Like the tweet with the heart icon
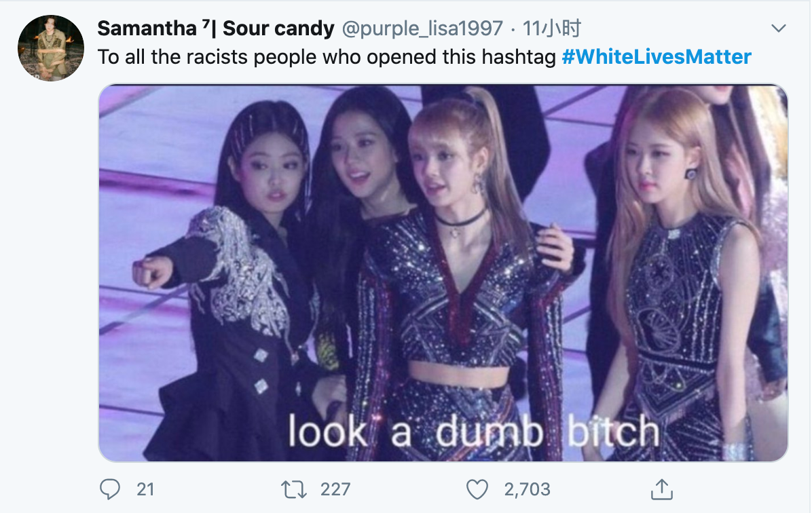Screen dimensions: 812x513 [x=478, y=489]
